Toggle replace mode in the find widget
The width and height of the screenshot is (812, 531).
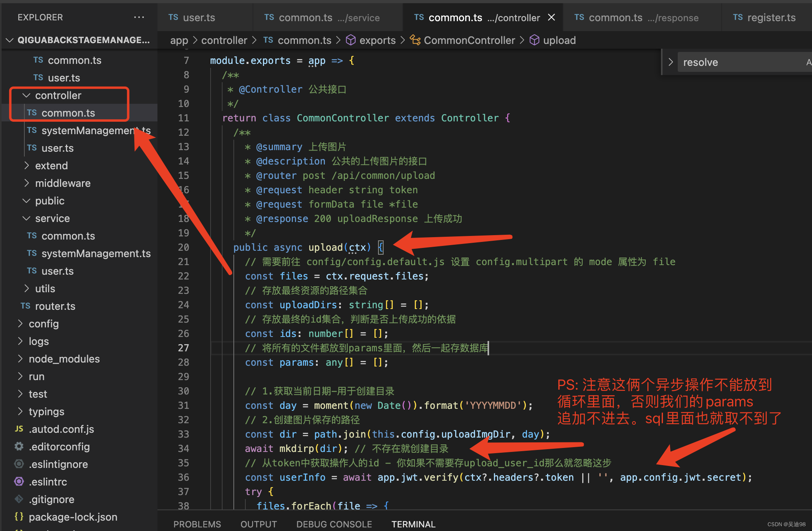671,62
